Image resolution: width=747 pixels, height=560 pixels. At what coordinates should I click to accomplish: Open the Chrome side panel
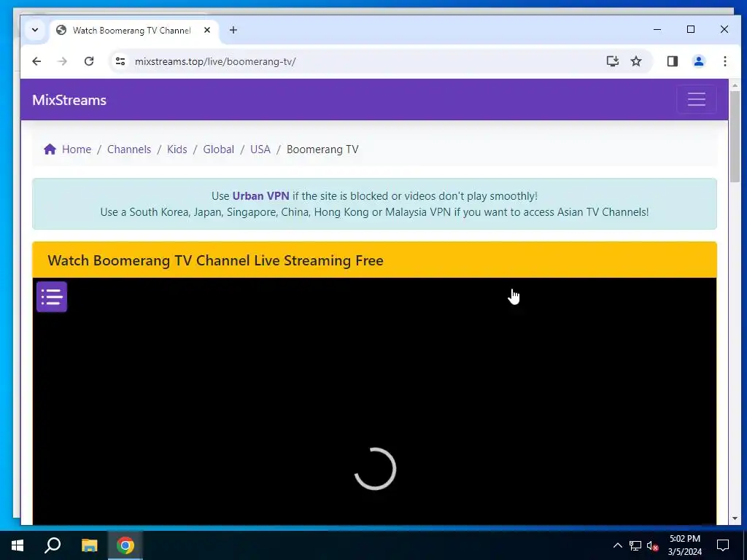pyautogui.click(x=672, y=61)
